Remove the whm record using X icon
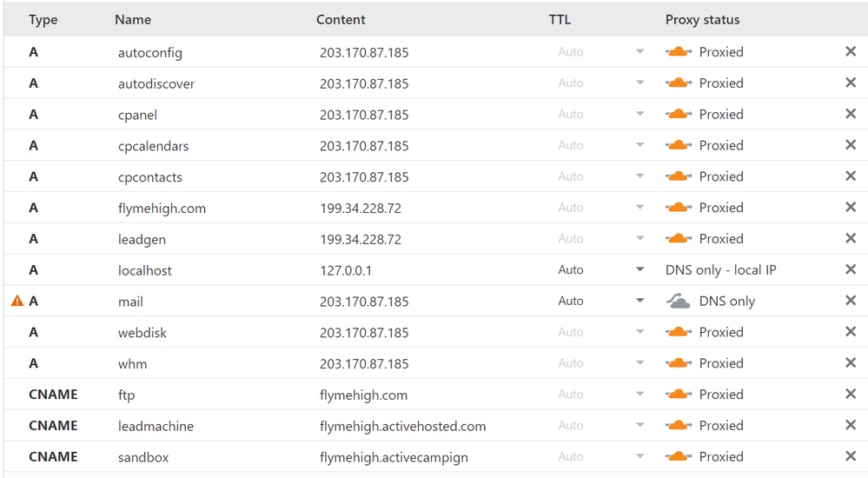The image size is (868, 478). pyautogui.click(x=851, y=363)
